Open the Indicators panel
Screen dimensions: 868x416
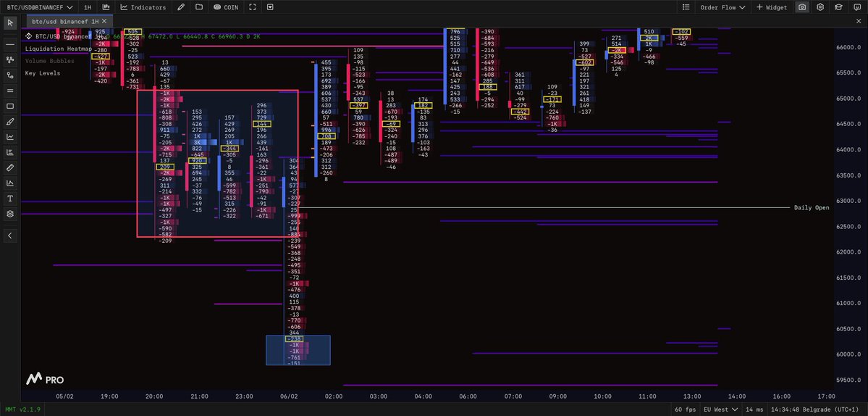coord(143,7)
